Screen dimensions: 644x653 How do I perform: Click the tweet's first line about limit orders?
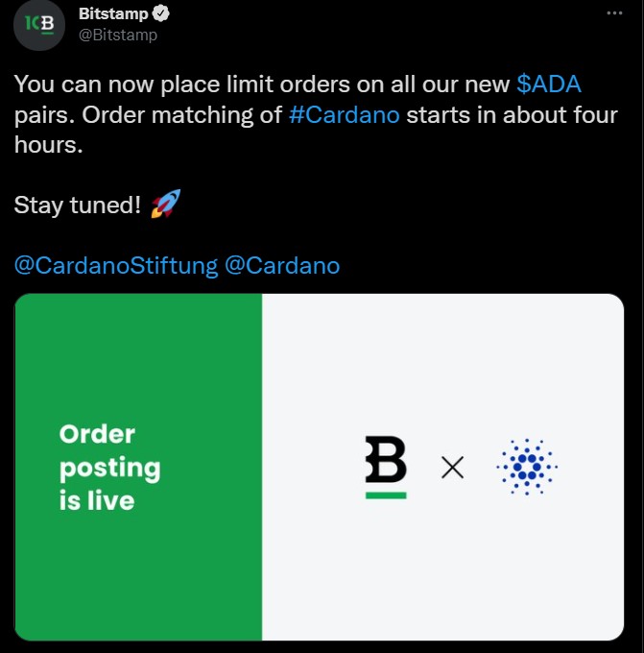(x=261, y=85)
